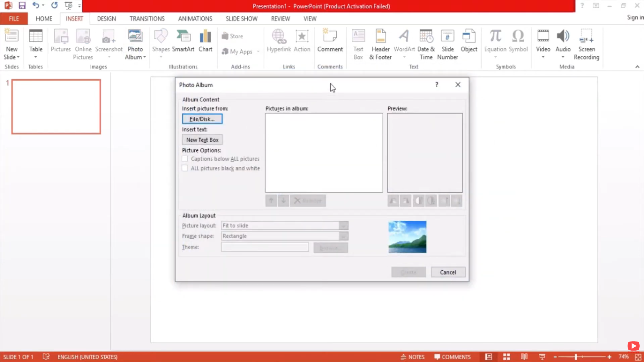Image resolution: width=644 pixels, height=362 pixels.
Task: Click the New Slide icon
Action: click(x=11, y=36)
